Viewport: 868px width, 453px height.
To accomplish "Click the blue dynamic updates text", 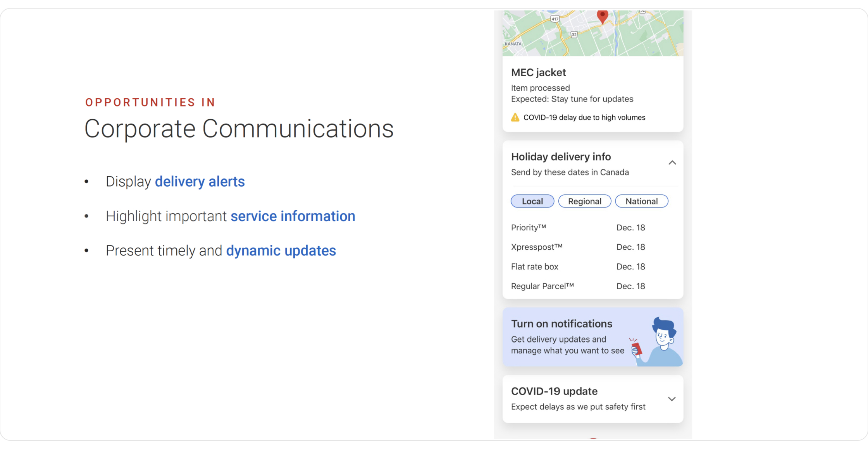I will [281, 251].
